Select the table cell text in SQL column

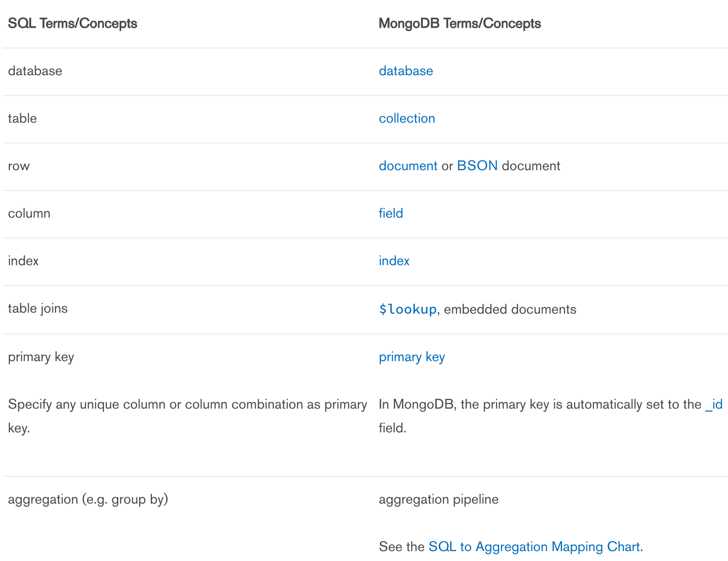point(22,118)
